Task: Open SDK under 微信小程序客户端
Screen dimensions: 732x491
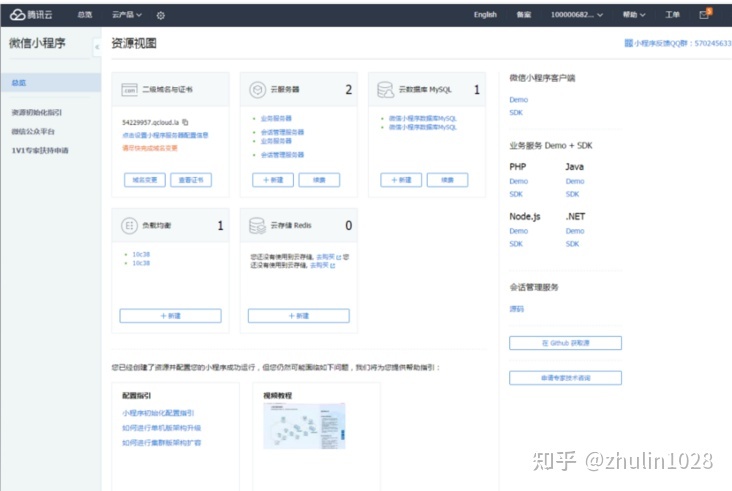Action: [516, 112]
